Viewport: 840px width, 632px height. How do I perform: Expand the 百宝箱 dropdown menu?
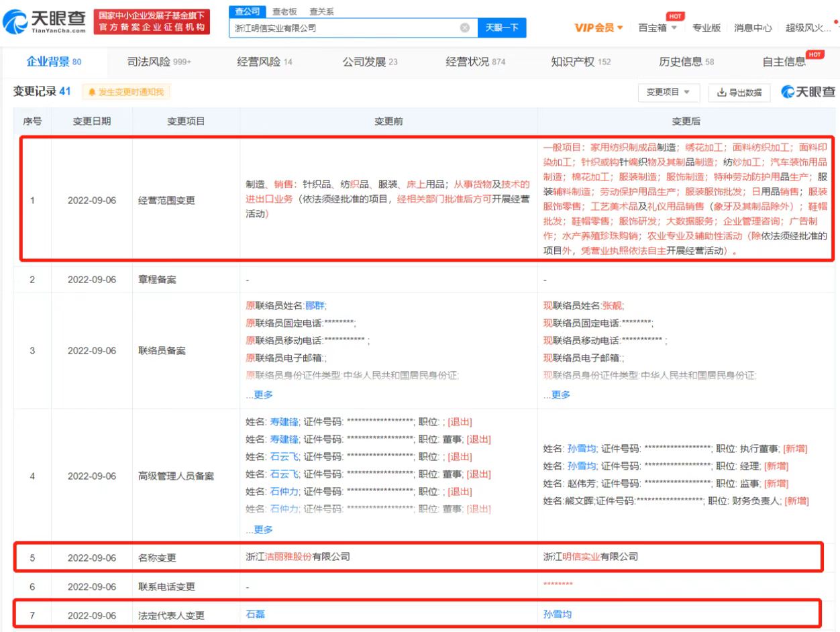657,28
